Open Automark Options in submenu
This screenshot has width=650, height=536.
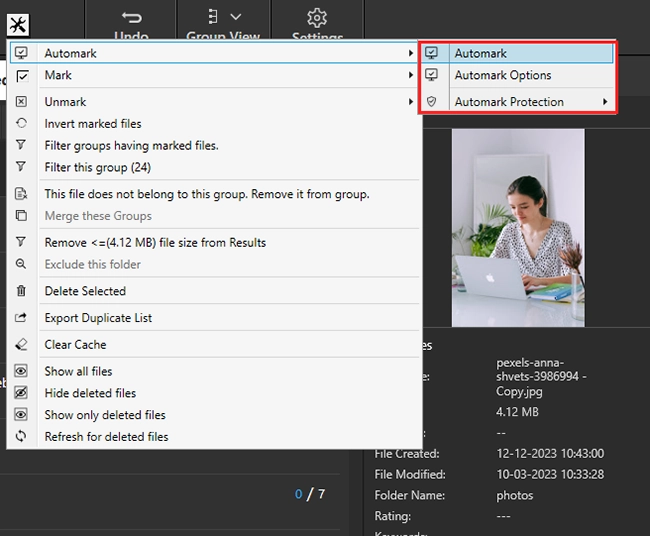[x=518, y=75]
